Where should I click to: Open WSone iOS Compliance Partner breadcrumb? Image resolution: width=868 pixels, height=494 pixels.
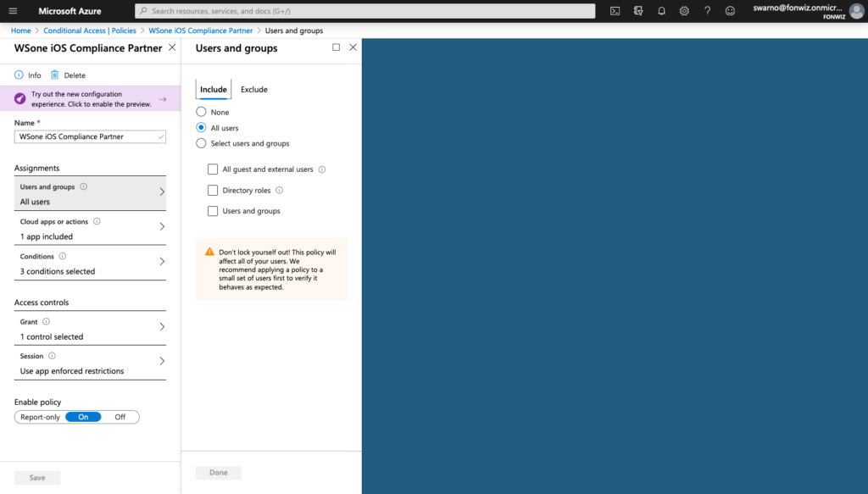click(200, 31)
